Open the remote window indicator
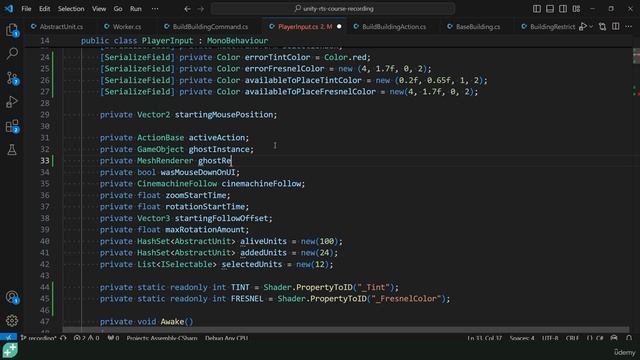This screenshot has width=640, height=360. point(8,338)
